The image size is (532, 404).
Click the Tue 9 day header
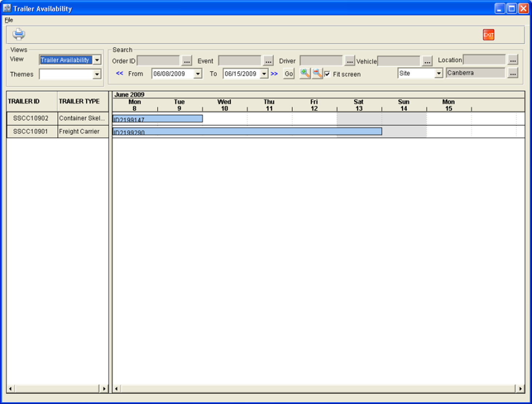pyautogui.click(x=180, y=105)
